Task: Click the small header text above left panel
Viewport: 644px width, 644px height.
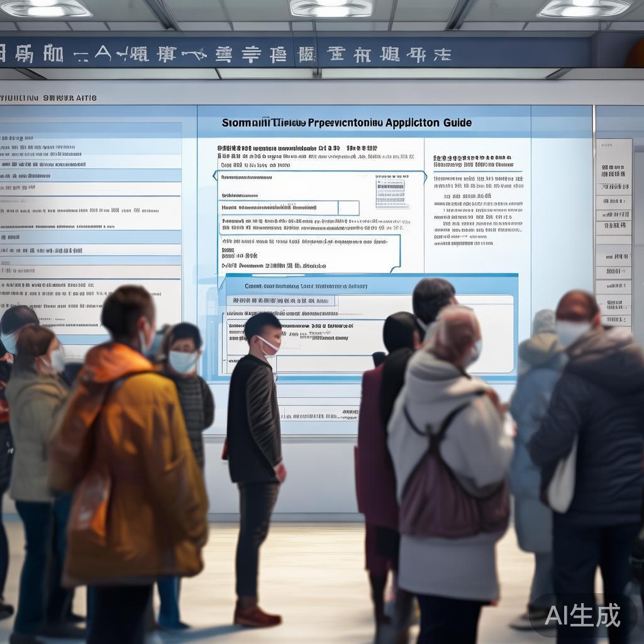Action: 48,97
